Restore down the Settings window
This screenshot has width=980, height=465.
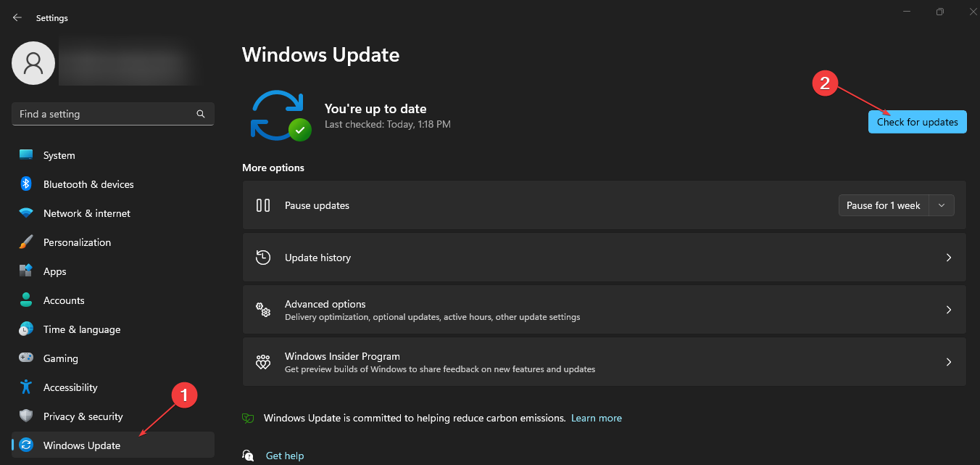[939, 12]
